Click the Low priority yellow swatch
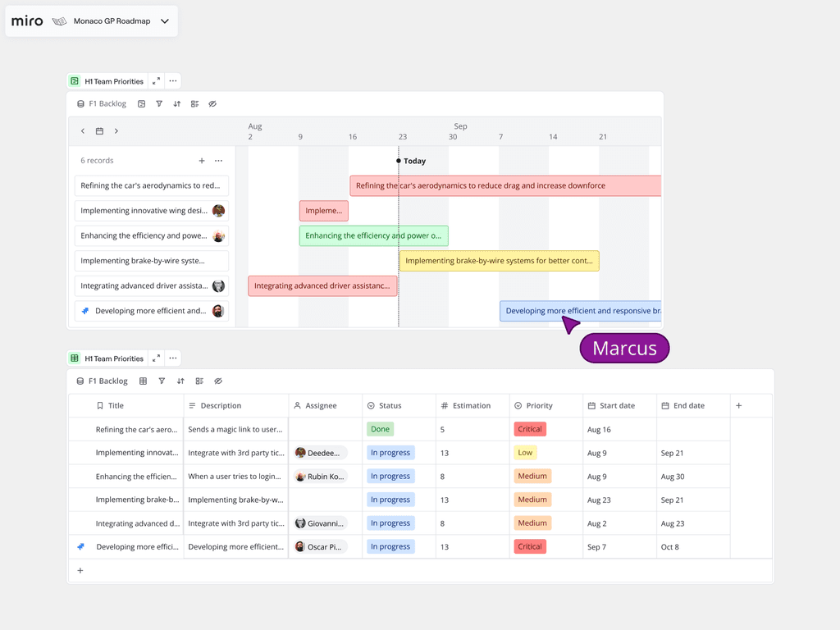 coord(525,452)
